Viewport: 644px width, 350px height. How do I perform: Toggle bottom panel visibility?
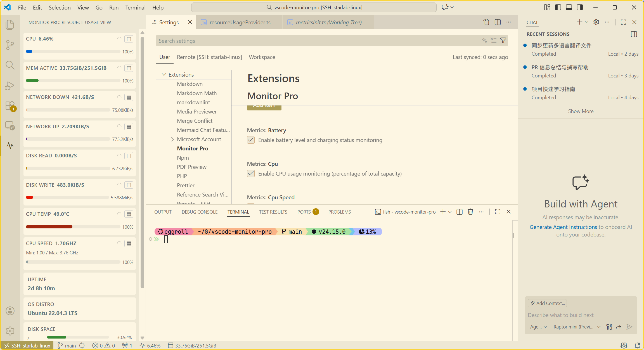click(x=569, y=7)
